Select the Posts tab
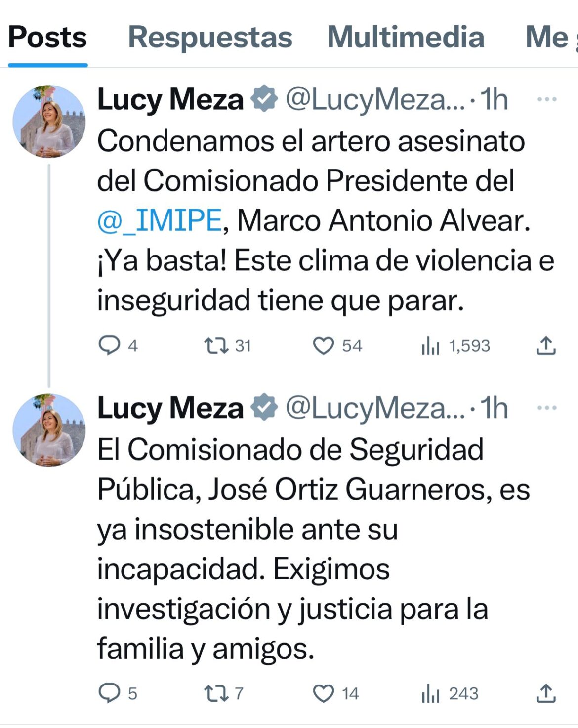The image size is (578, 728). tap(47, 38)
